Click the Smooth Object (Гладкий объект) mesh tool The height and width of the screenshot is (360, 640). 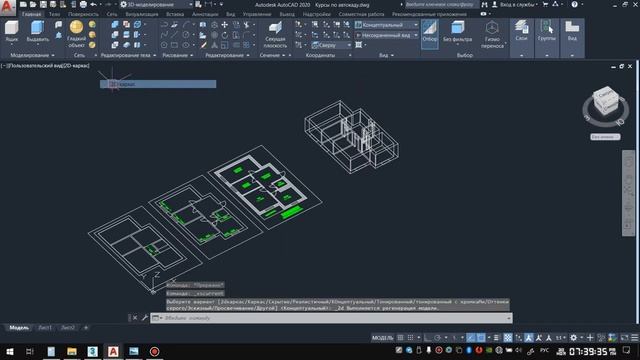(x=76, y=34)
